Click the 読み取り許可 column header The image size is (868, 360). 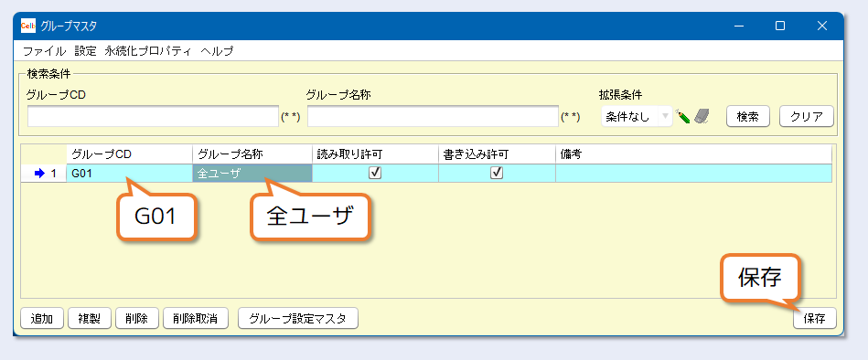375,154
